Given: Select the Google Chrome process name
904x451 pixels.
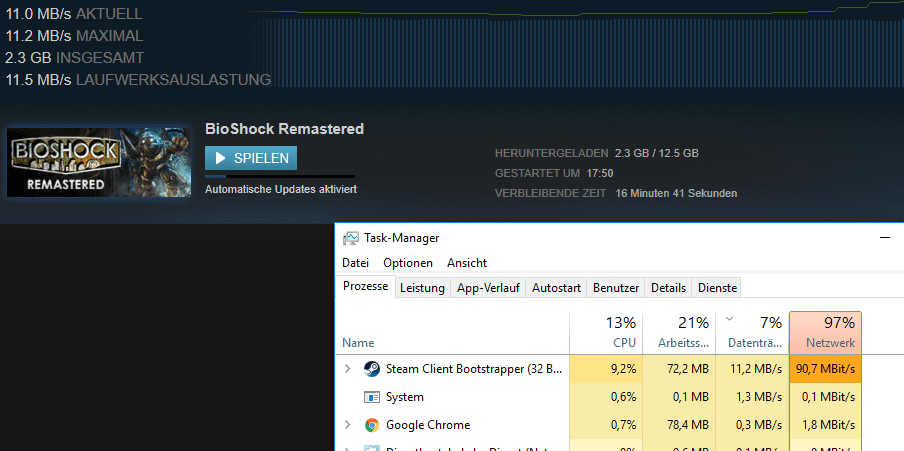Looking at the screenshot, I should tap(428, 425).
